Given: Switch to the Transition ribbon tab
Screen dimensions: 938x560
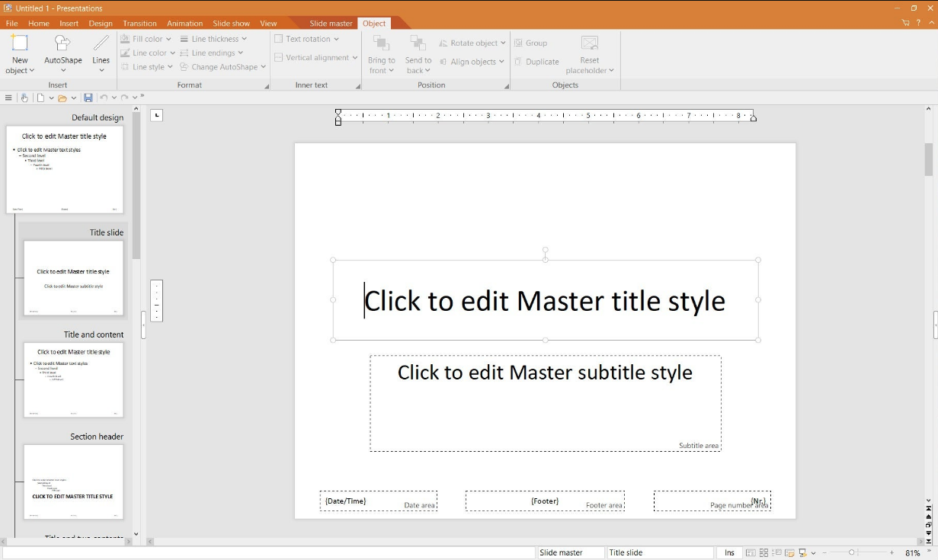Looking at the screenshot, I should pyautogui.click(x=139, y=24).
